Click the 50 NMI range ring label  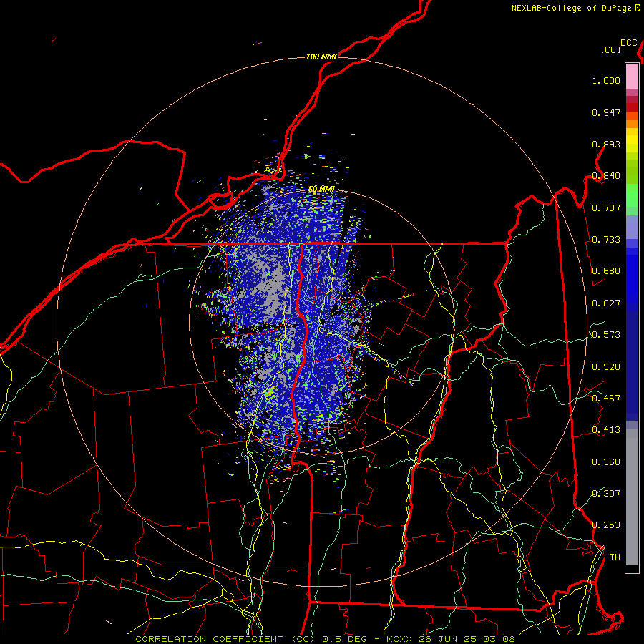321,190
